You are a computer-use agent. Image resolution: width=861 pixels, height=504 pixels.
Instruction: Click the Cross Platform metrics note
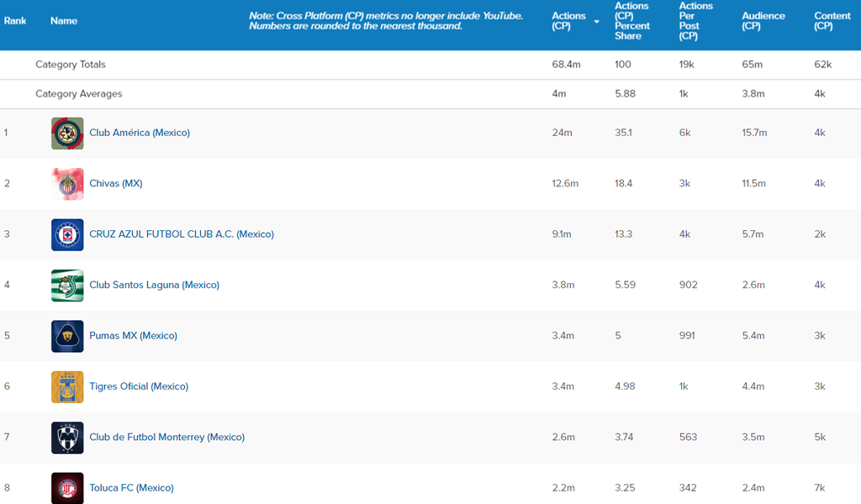(385, 21)
